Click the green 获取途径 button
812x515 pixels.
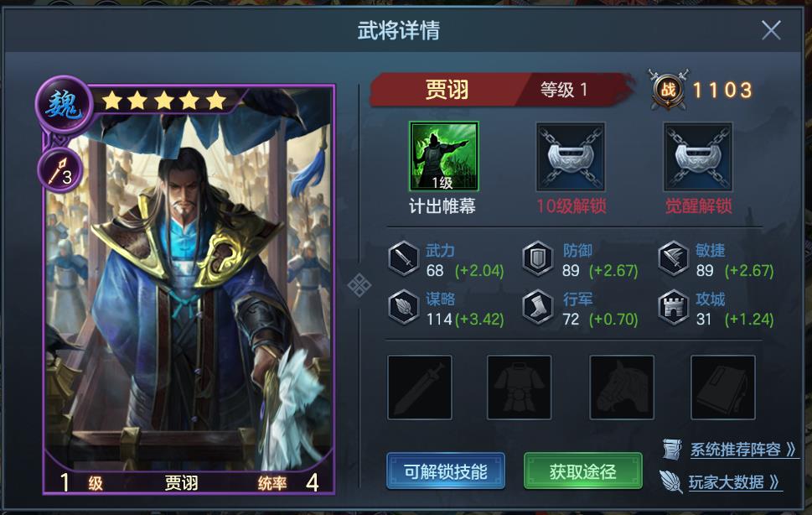point(583,471)
